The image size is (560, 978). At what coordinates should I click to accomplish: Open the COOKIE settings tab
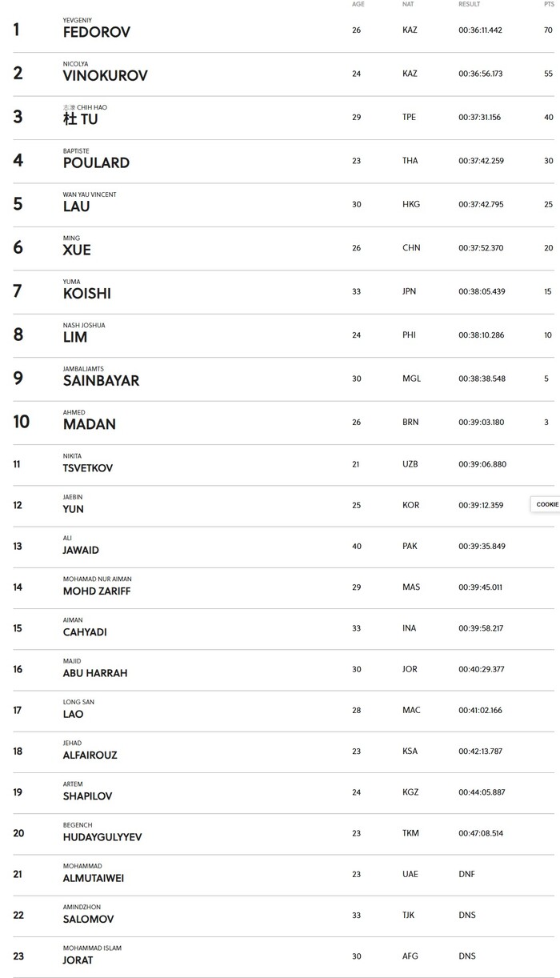[546, 504]
